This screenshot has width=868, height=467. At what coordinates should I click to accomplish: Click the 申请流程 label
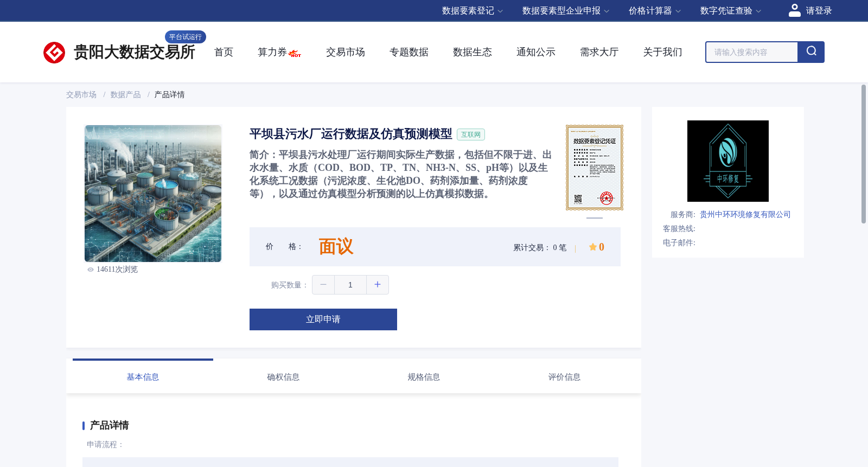click(105, 445)
